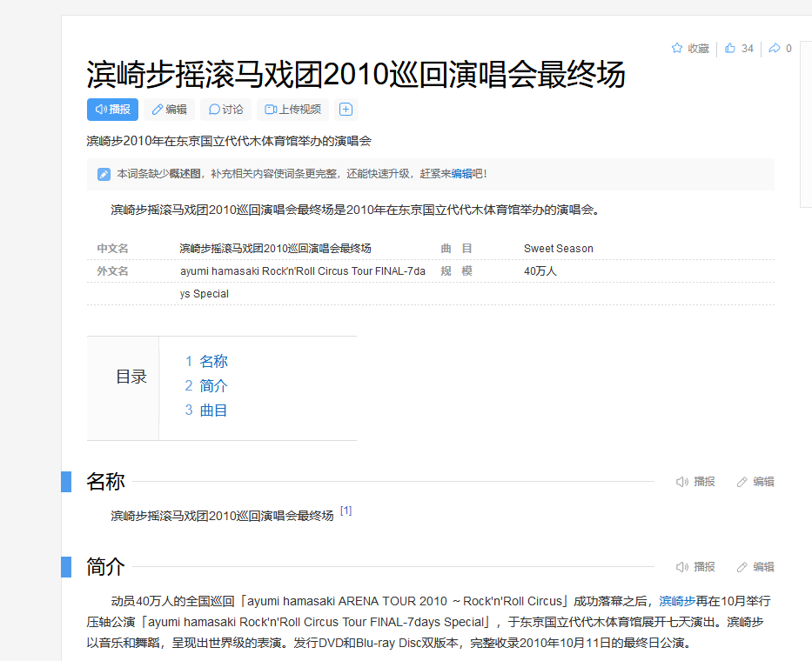This screenshot has height=661, width=812.
Task: Jump to 曲目 in table of contents
Action: click(213, 411)
